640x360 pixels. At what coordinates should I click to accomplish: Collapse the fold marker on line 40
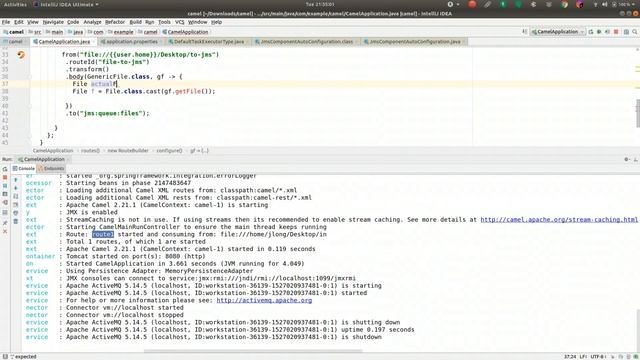(30, 106)
